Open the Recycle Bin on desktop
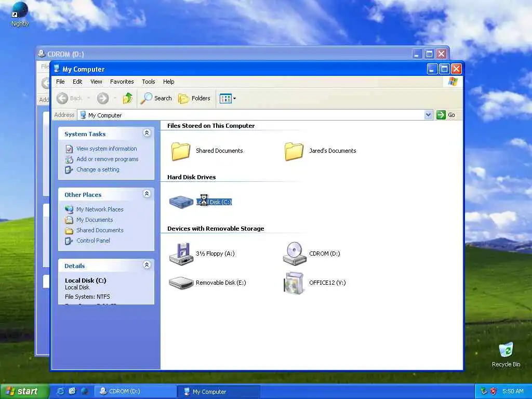532x399 pixels. (506, 354)
